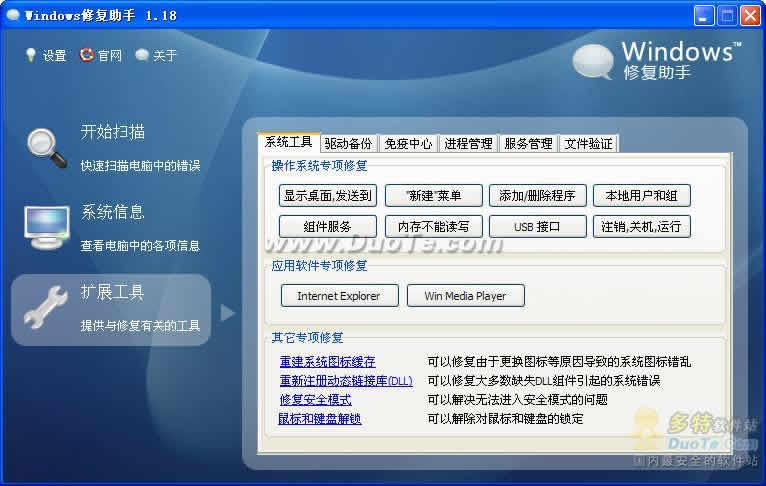Click 显示桌面,发送到 repair button
Image resolution: width=766 pixels, height=486 pixels.
coord(328,196)
